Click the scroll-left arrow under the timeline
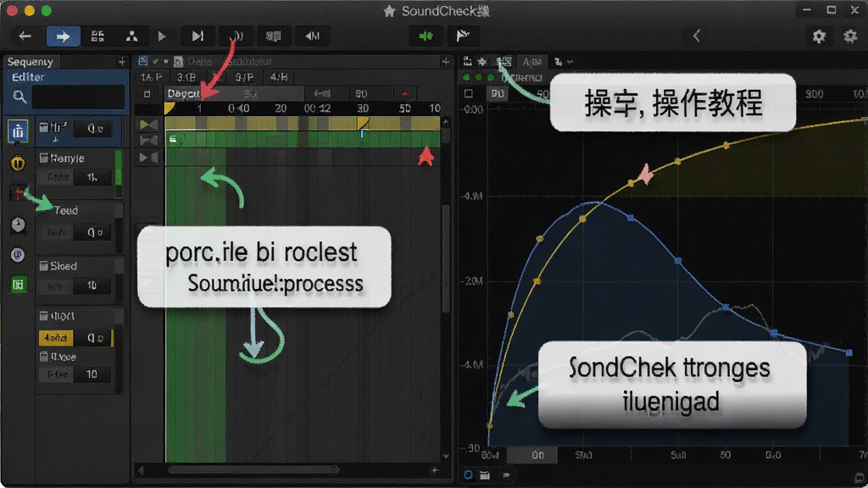 (142, 470)
